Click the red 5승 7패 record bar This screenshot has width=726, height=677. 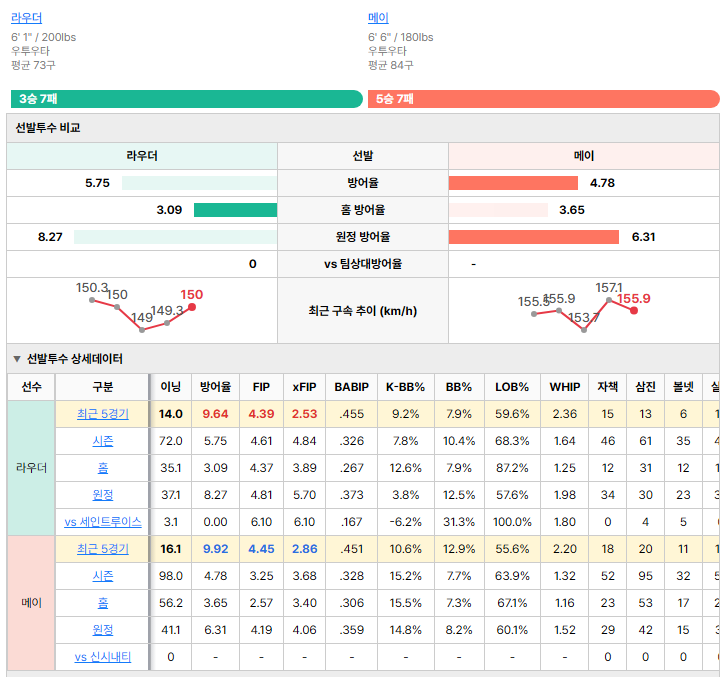coord(544,99)
